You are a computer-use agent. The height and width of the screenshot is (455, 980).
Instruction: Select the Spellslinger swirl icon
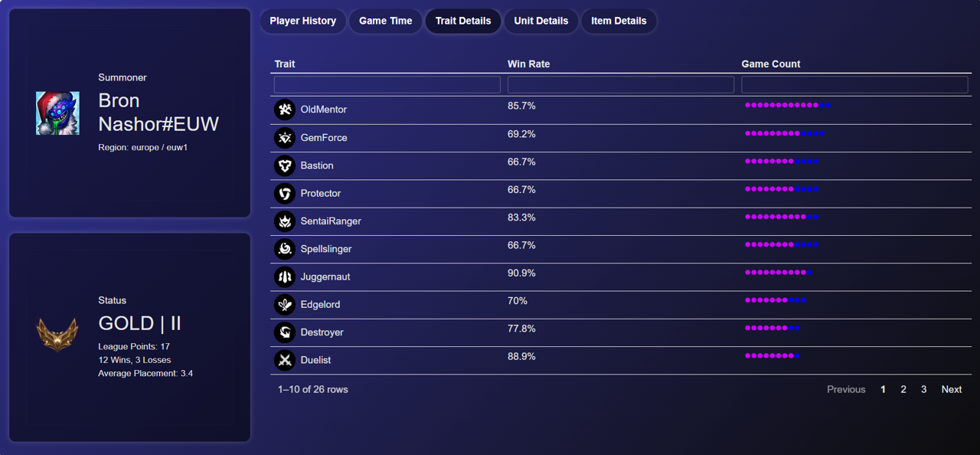tap(285, 249)
